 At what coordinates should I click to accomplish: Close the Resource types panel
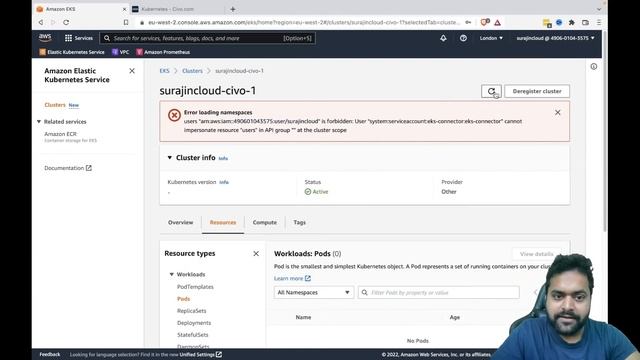pos(256,253)
